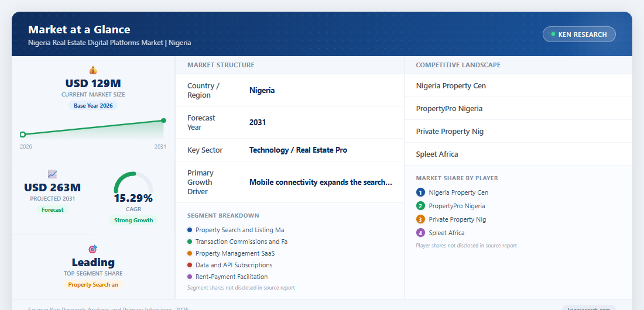Image resolution: width=644 pixels, height=310 pixels.
Task: Click Nigeria Property Cen in competitive list
Action: 451,86
